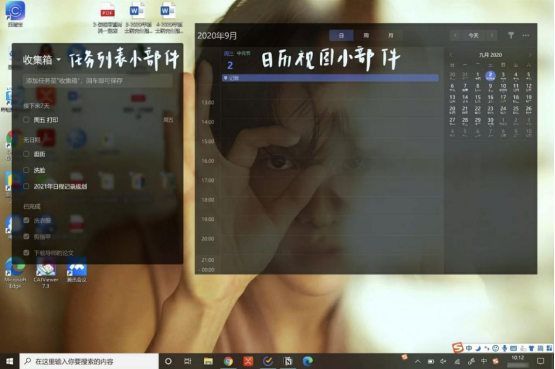Open the calendar widget more options menu

(x=526, y=35)
